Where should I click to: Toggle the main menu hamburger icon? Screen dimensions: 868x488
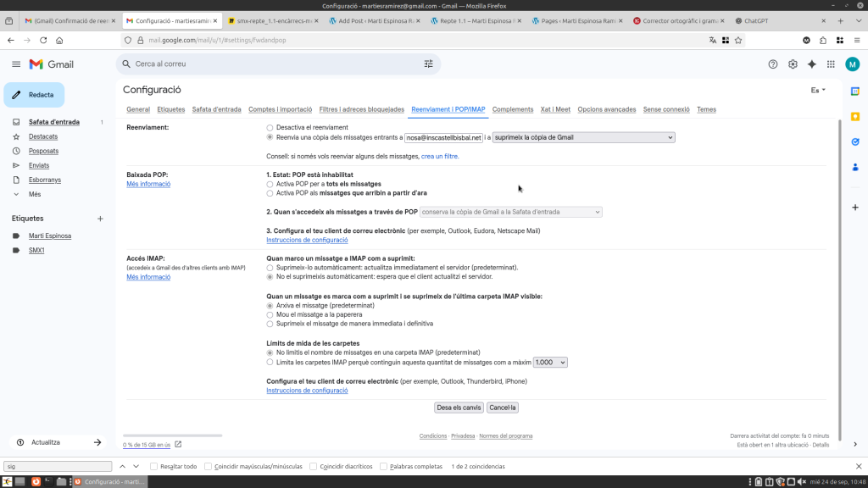(x=16, y=64)
